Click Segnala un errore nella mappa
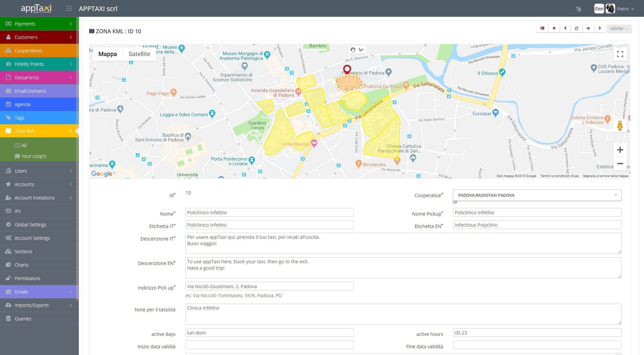Screen dimensions: 644x355 click(x=605, y=176)
